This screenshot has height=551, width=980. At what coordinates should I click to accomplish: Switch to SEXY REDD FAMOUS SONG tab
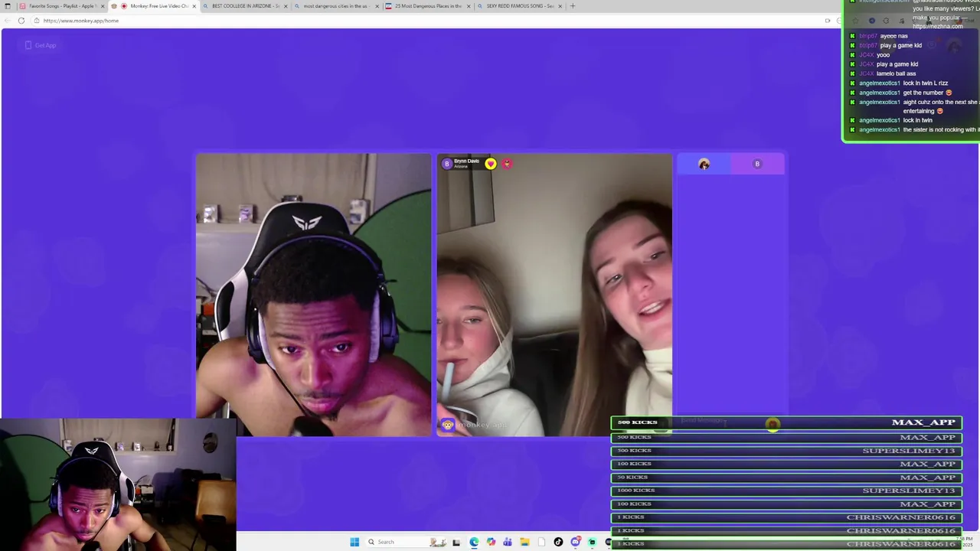coord(519,6)
